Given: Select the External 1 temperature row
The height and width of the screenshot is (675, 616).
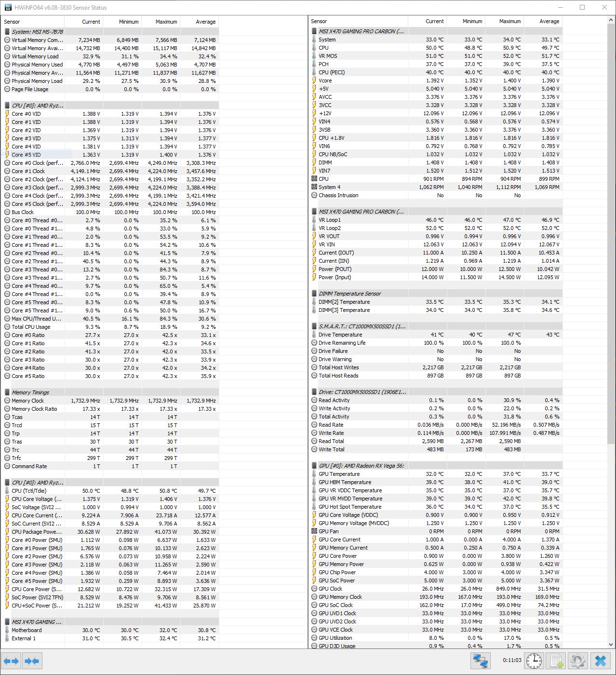Looking at the screenshot, I should tap(111, 638).
